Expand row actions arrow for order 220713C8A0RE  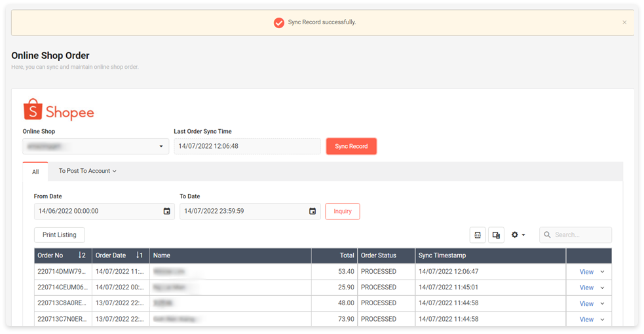click(x=602, y=304)
